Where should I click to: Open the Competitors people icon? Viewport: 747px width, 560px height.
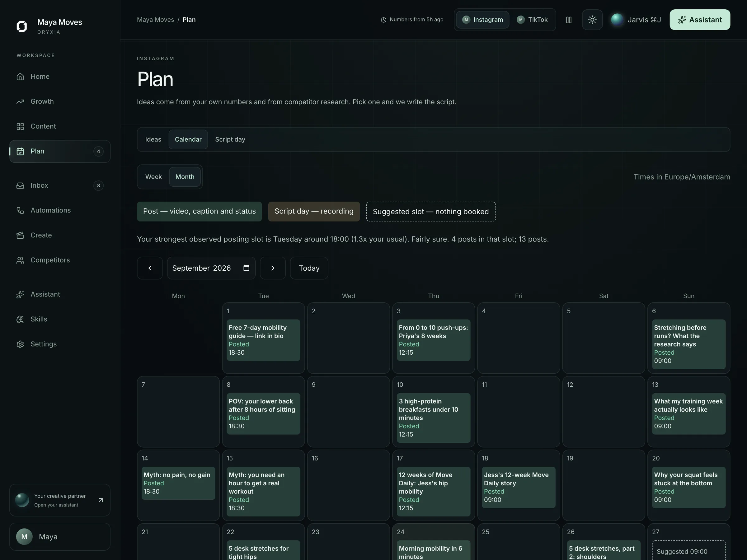pyautogui.click(x=20, y=260)
